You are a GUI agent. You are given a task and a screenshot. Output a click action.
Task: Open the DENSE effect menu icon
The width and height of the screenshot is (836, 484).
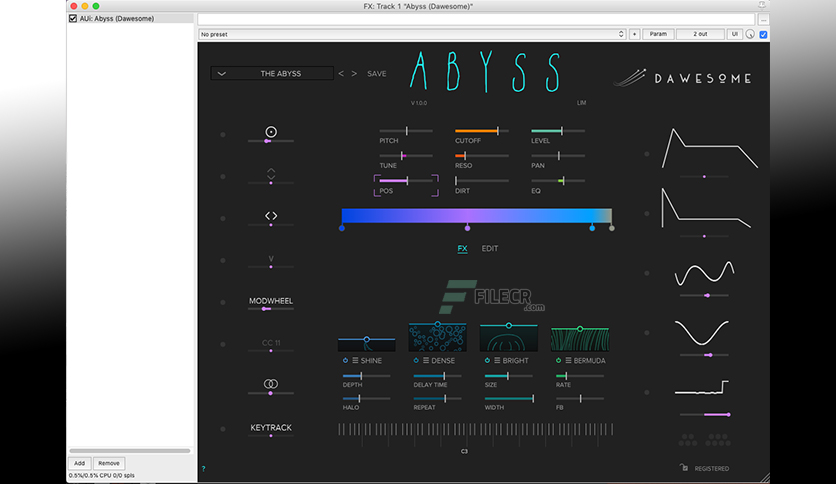(x=426, y=361)
